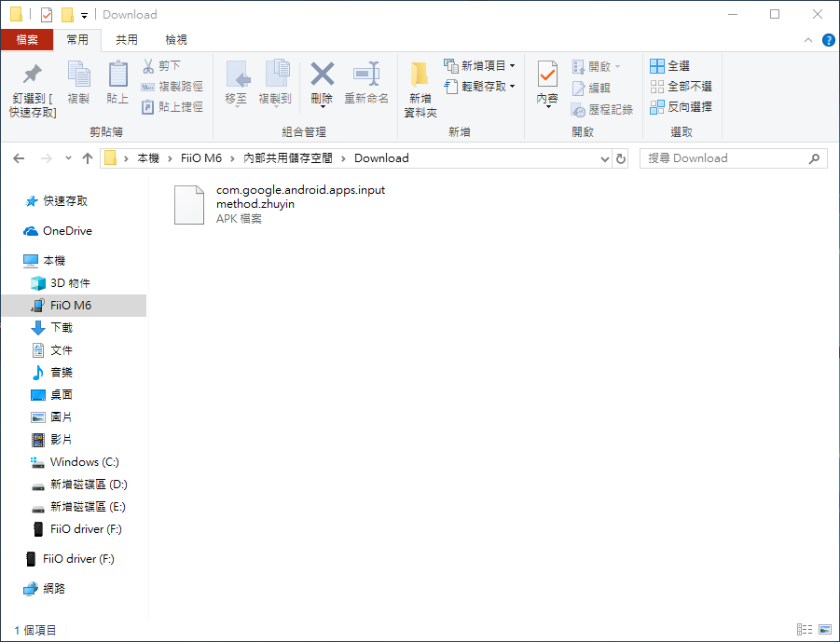Click Download in address breadcrumb
Viewport: 840px width, 642px height.
coord(381,158)
